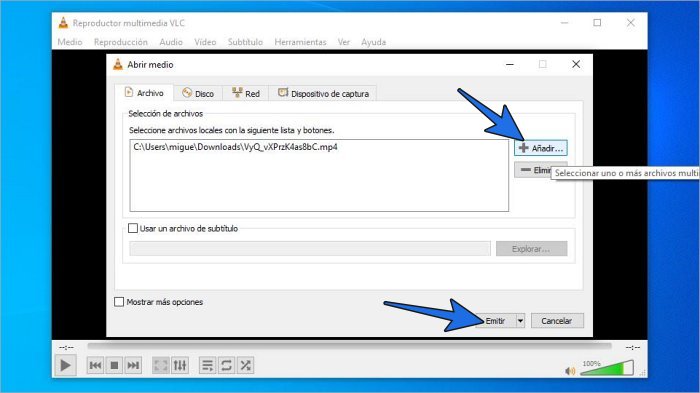700x393 pixels.
Task: Mute audio via the speaker icon
Action: click(570, 371)
